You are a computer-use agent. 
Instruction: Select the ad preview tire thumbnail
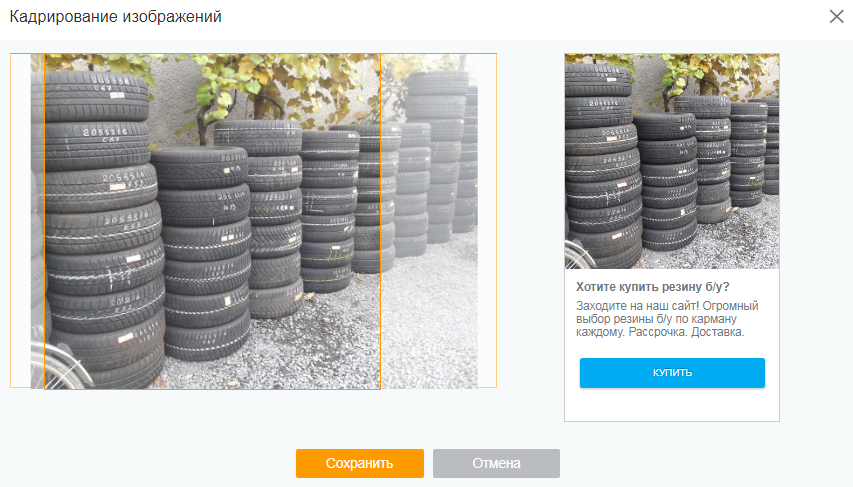(672, 160)
